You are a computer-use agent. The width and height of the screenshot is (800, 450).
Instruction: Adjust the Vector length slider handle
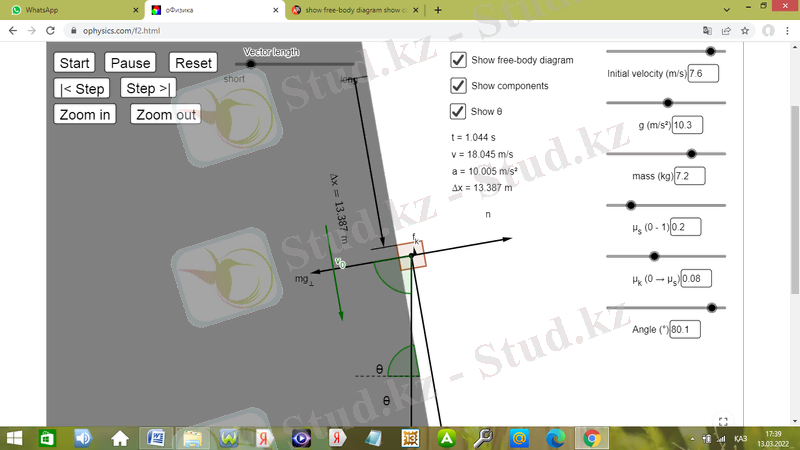click(x=251, y=64)
